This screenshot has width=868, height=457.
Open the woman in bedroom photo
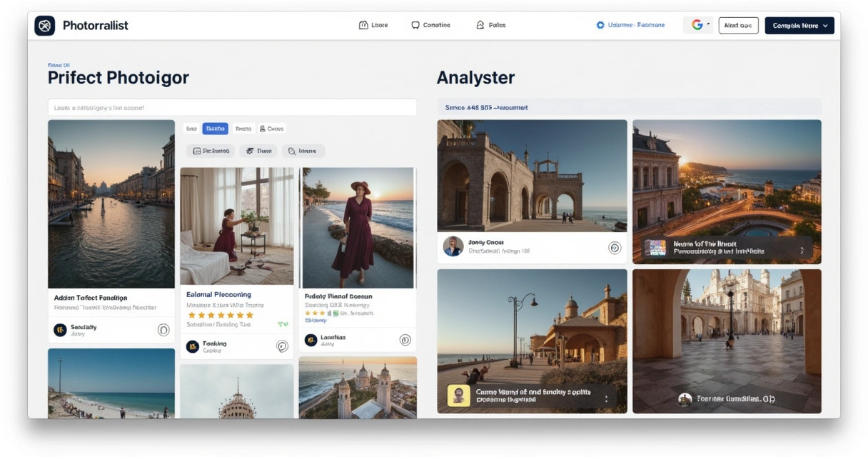[236, 226]
